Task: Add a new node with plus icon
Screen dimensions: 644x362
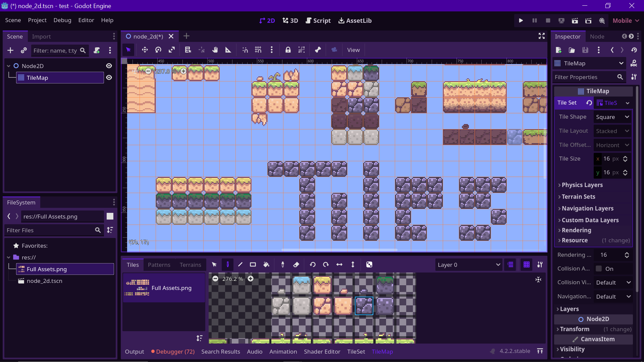Action: (x=10, y=50)
